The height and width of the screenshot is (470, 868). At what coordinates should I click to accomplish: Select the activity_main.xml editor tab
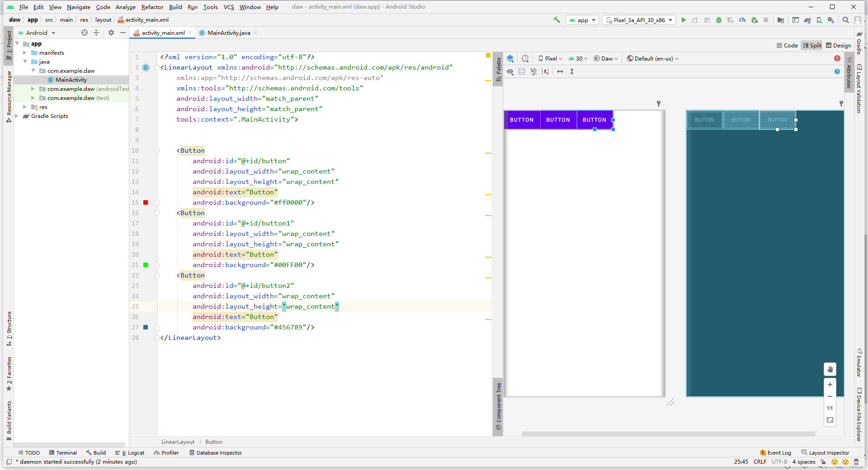pyautogui.click(x=163, y=33)
